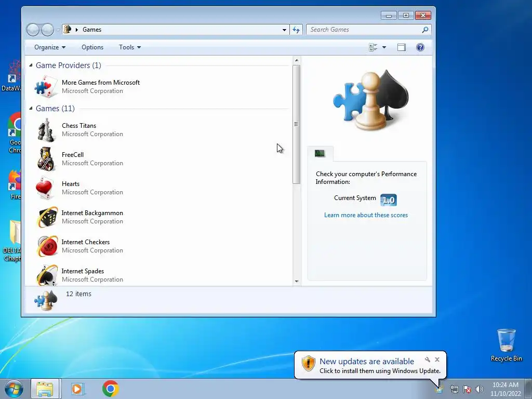Screen dimensions: 532x399
Task: Click the scrollbar up arrow
Action: coord(297,60)
